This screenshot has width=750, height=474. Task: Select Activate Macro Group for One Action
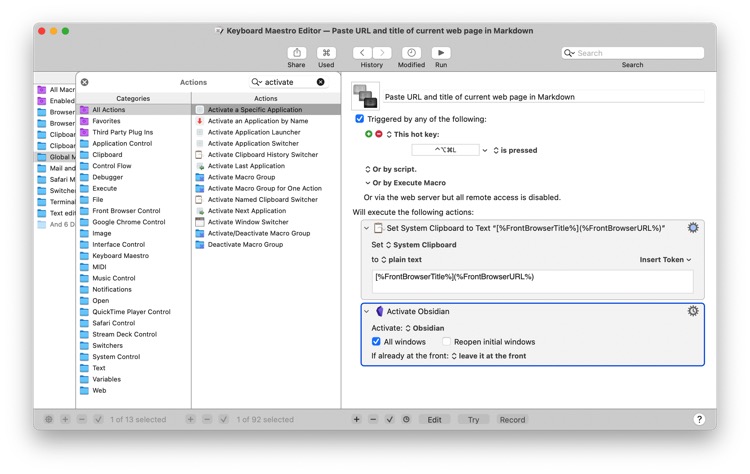click(266, 188)
